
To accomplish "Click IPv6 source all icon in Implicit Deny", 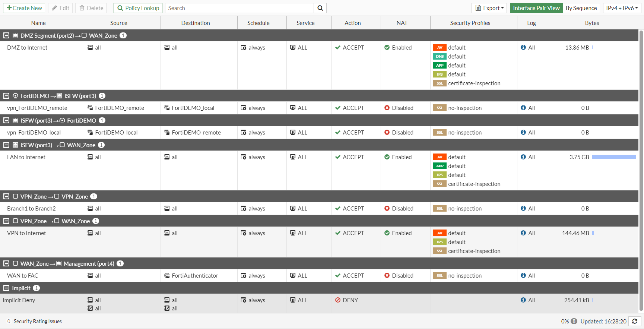I will pos(90,309).
